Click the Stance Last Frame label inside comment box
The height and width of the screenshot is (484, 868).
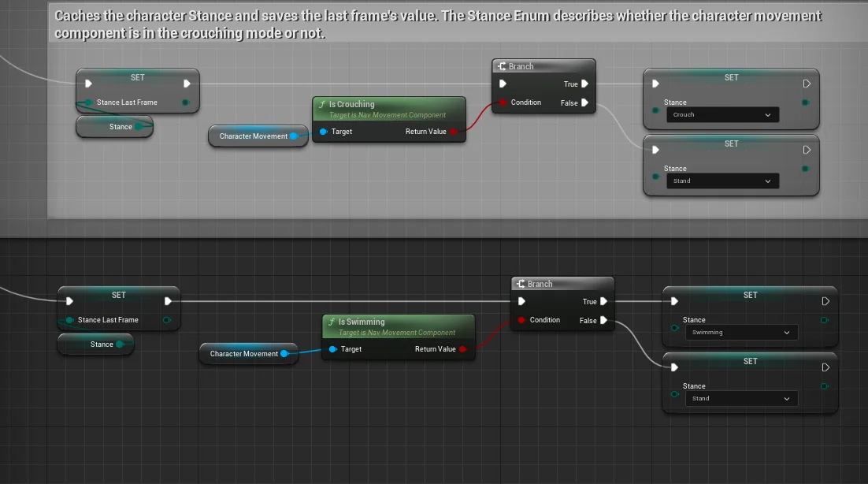(127, 102)
